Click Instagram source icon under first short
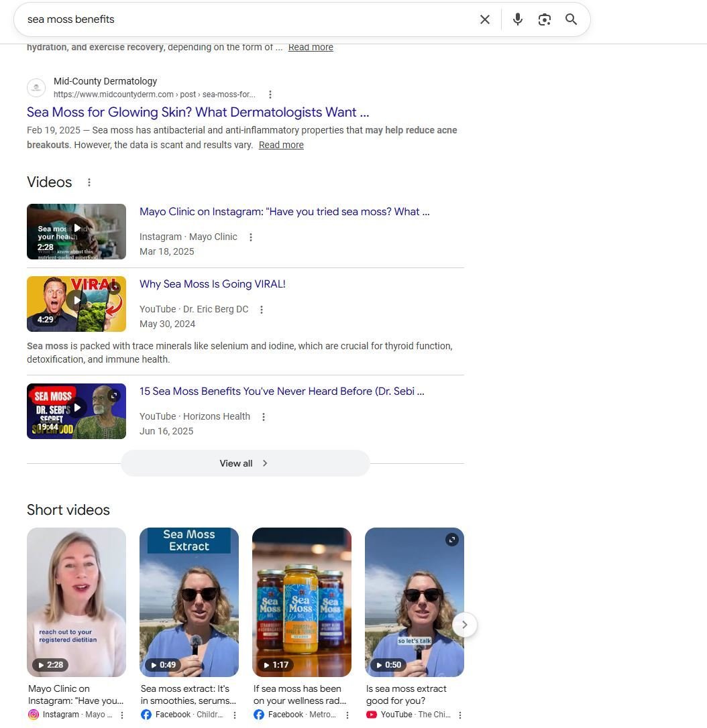Image resolution: width=707 pixels, height=728 pixels. 34,715
